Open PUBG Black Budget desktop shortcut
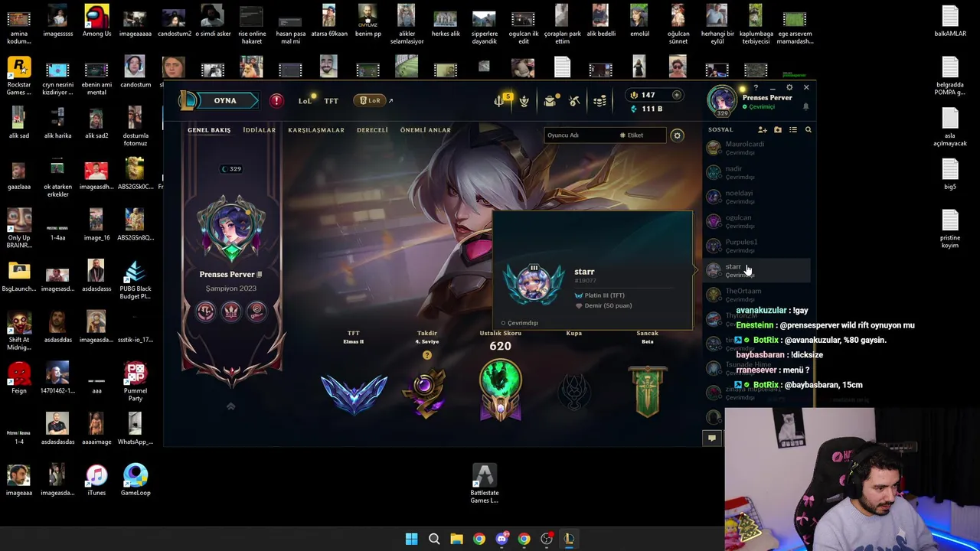980x551 pixels. pos(135,280)
